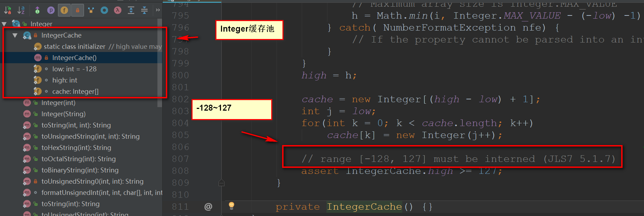Click 'Math.min' call in code
Viewport: 644px width, 216px height.
402,16
